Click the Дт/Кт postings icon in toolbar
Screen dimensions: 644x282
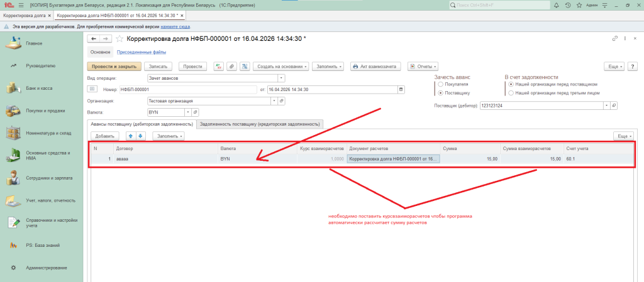219,66
